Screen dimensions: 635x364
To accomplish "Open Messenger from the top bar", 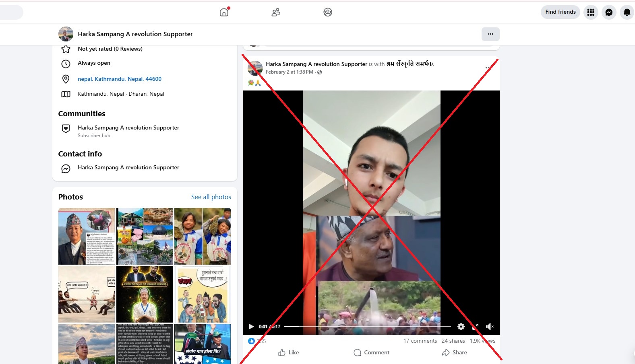I will [609, 12].
